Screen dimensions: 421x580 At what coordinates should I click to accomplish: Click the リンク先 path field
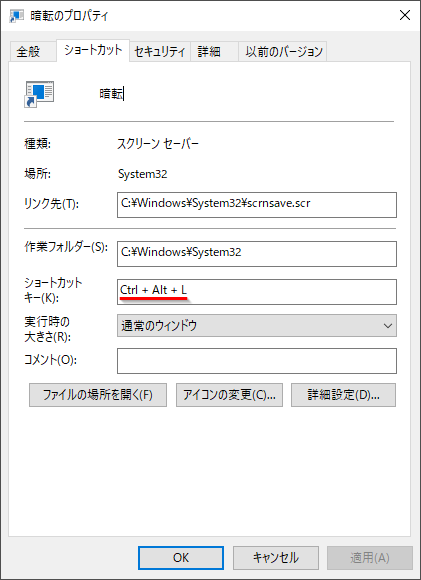(x=257, y=205)
